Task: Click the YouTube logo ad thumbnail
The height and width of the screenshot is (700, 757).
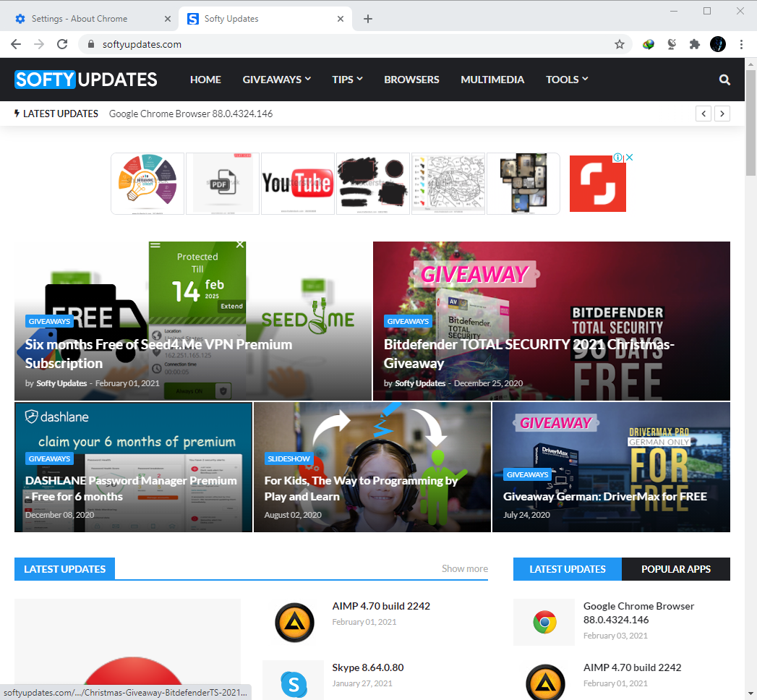Action: (298, 184)
